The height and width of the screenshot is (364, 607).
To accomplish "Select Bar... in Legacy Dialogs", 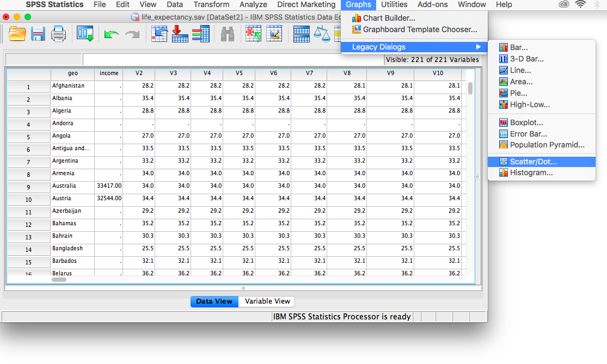I will point(542,47).
